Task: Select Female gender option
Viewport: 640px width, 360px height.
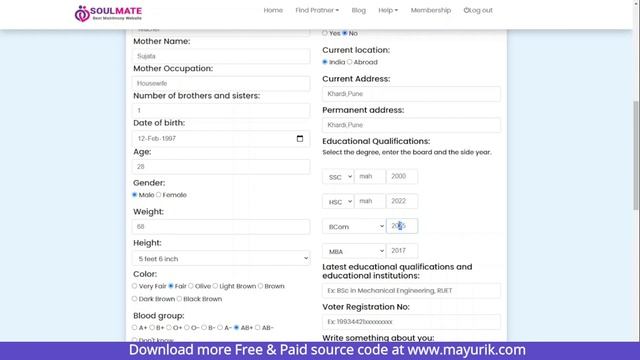Action: click(x=159, y=195)
